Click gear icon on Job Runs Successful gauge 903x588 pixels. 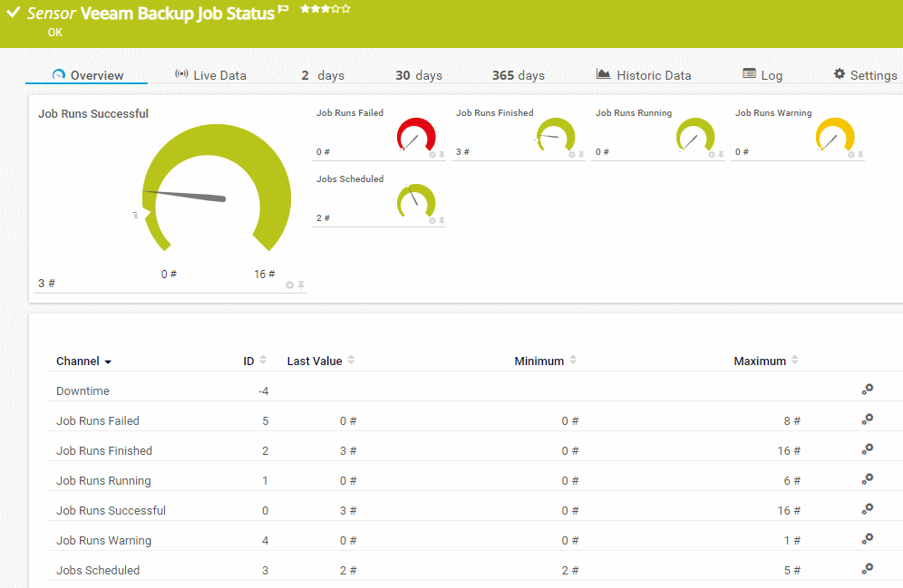pos(290,284)
